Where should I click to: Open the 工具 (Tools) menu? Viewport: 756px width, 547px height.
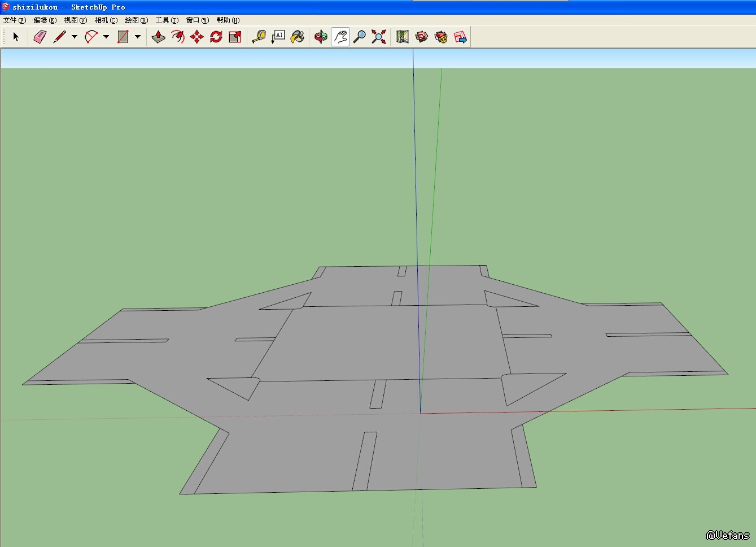pos(167,20)
